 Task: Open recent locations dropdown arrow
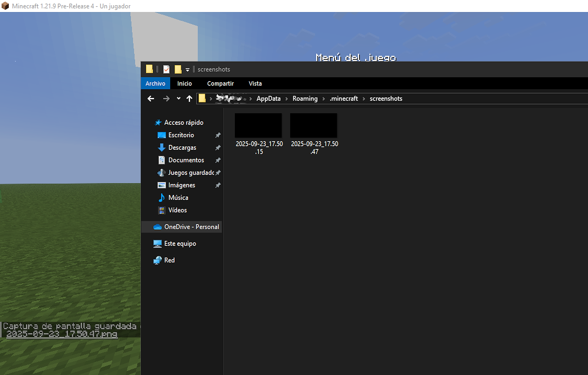coord(179,98)
